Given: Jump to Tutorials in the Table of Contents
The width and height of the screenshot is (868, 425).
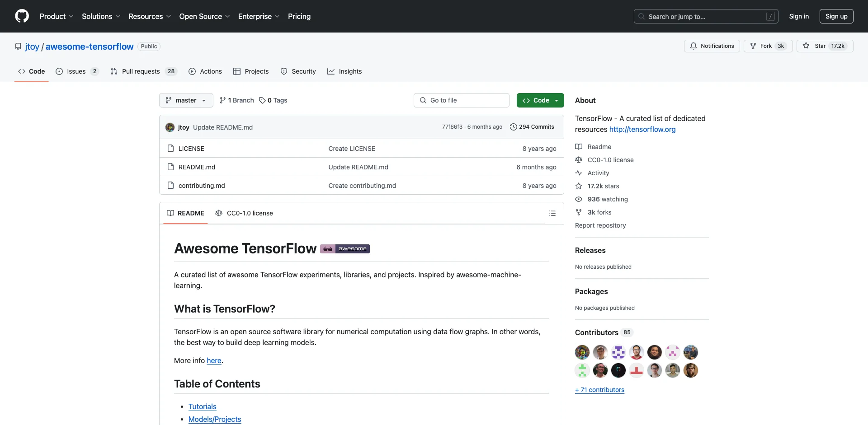Looking at the screenshot, I should pyautogui.click(x=203, y=406).
